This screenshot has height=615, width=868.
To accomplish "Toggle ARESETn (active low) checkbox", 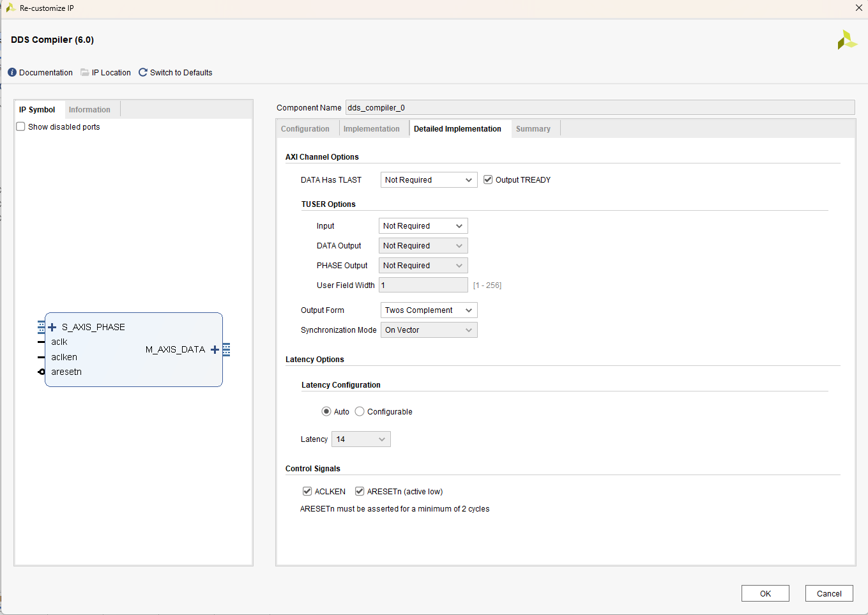I will (x=360, y=492).
